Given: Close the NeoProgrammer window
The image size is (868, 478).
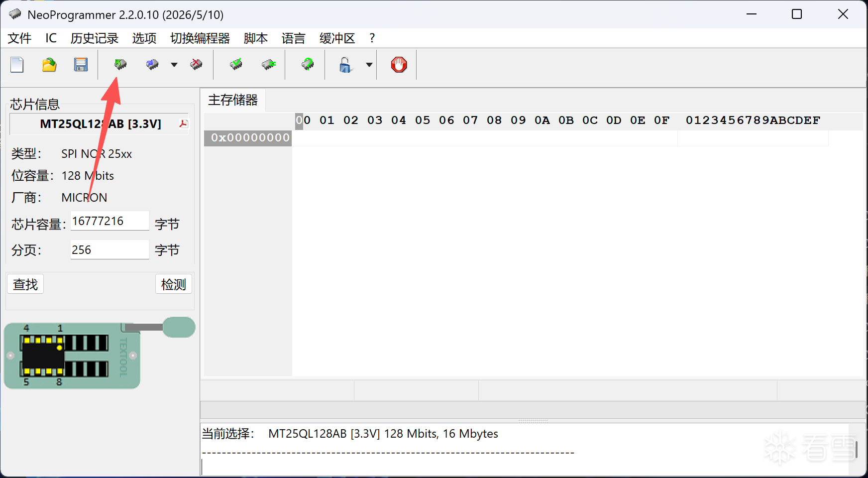Looking at the screenshot, I should tap(843, 14).
